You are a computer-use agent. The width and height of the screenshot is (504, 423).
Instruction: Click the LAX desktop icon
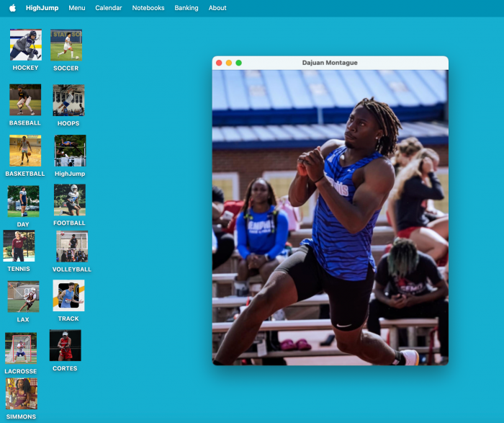pyautogui.click(x=23, y=296)
